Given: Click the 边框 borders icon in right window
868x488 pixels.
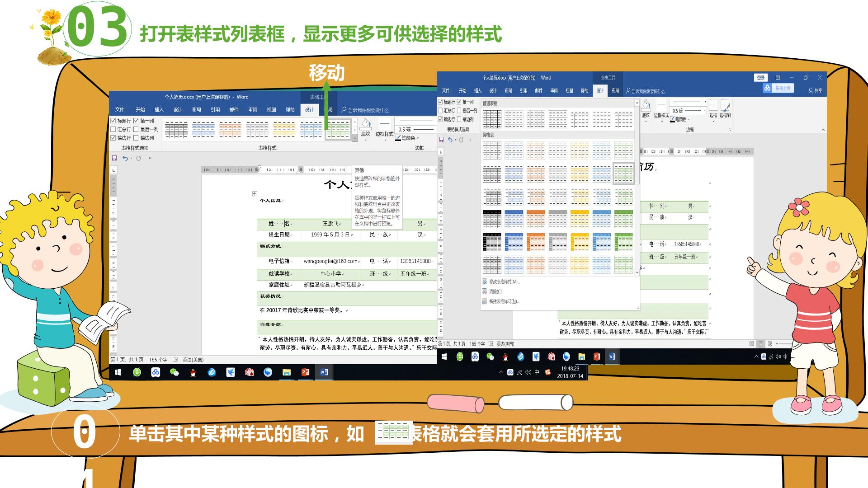Looking at the screenshot, I should pyautogui.click(x=713, y=108).
